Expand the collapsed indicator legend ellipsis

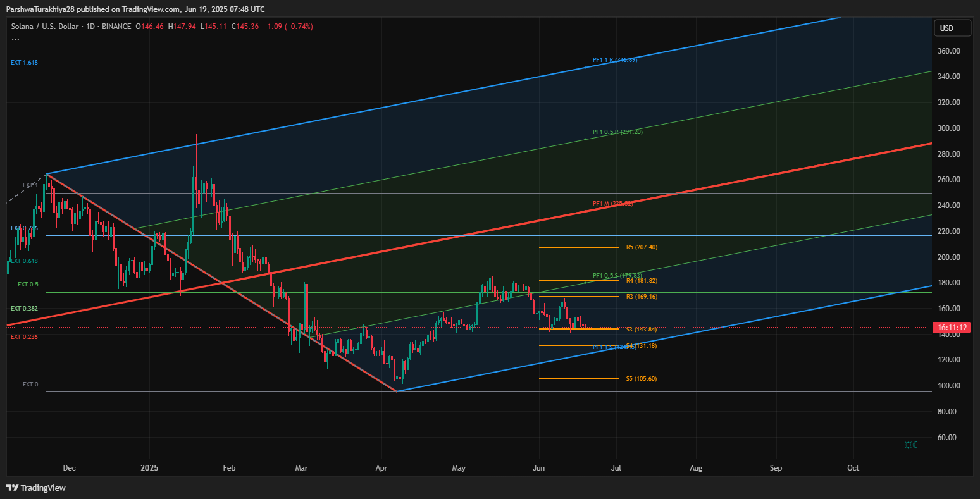coord(15,39)
